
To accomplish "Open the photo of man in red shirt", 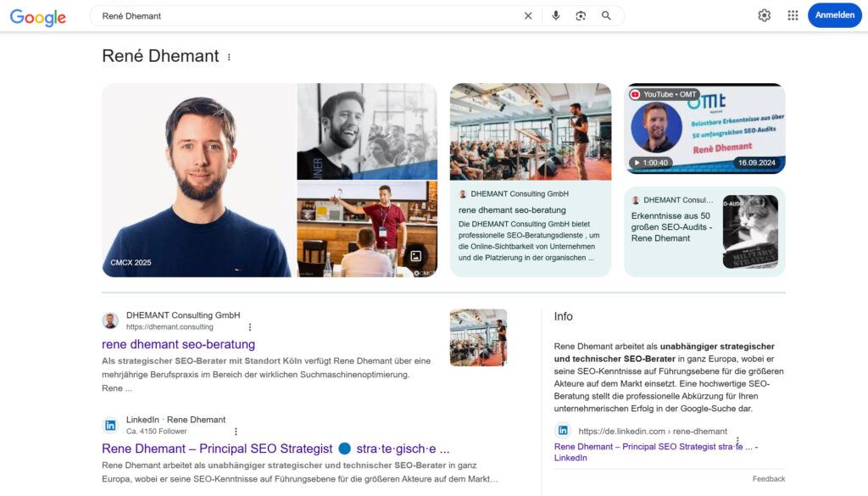I will 367,229.
